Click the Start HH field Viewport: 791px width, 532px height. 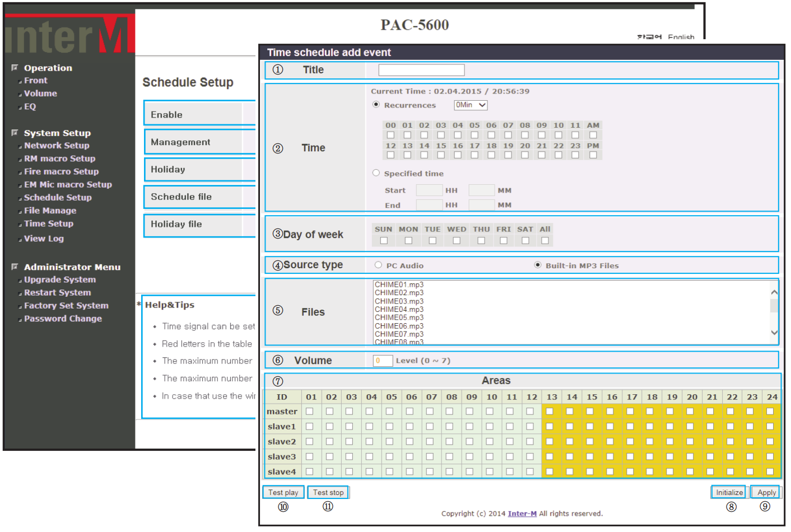tap(429, 190)
